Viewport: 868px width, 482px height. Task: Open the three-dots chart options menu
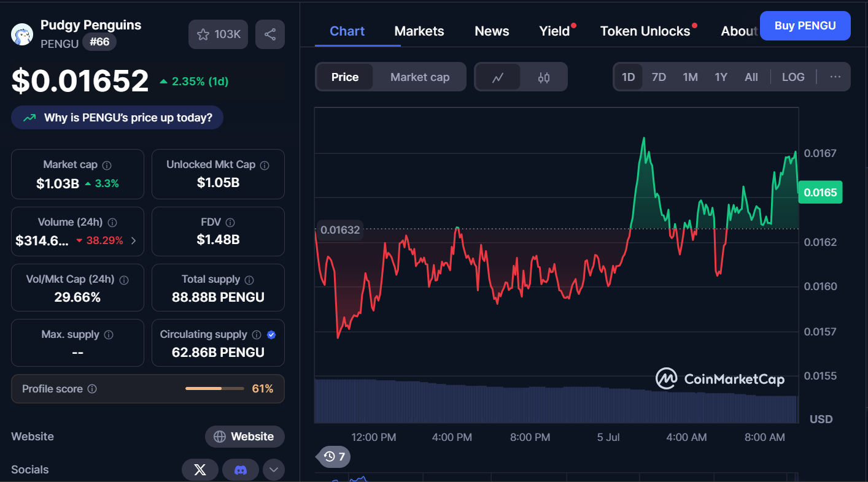coord(835,77)
